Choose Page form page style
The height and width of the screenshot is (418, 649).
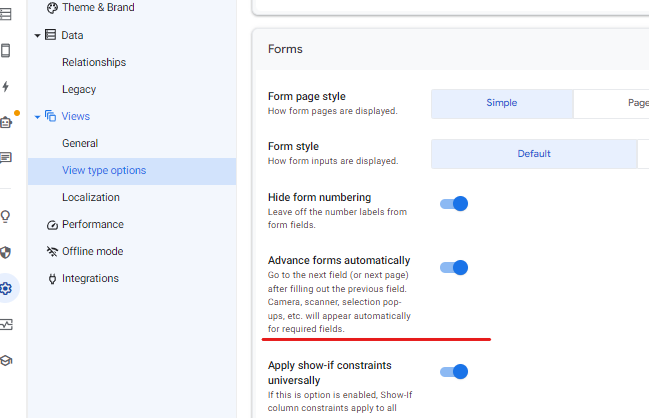[611, 104]
